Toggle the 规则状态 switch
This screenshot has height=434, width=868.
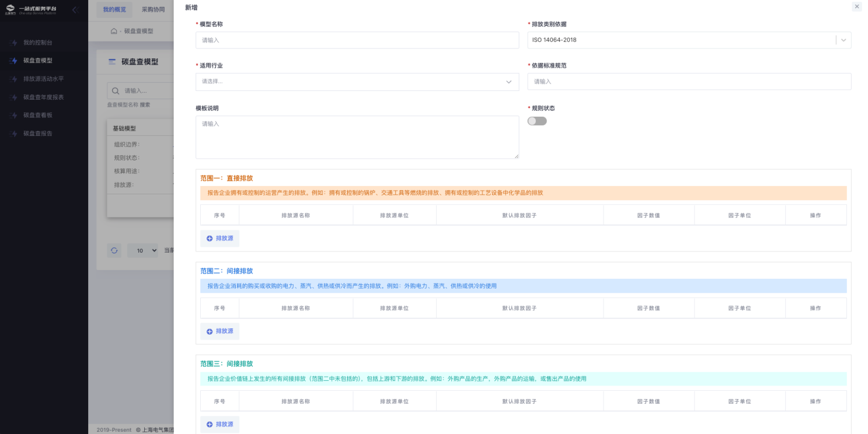tap(537, 121)
